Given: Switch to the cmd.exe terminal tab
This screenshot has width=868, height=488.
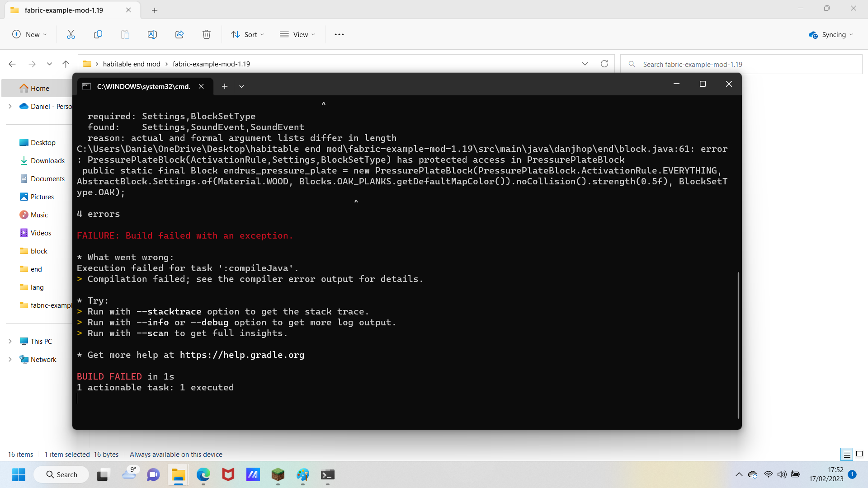Looking at the screenshot, I should 142,86.
